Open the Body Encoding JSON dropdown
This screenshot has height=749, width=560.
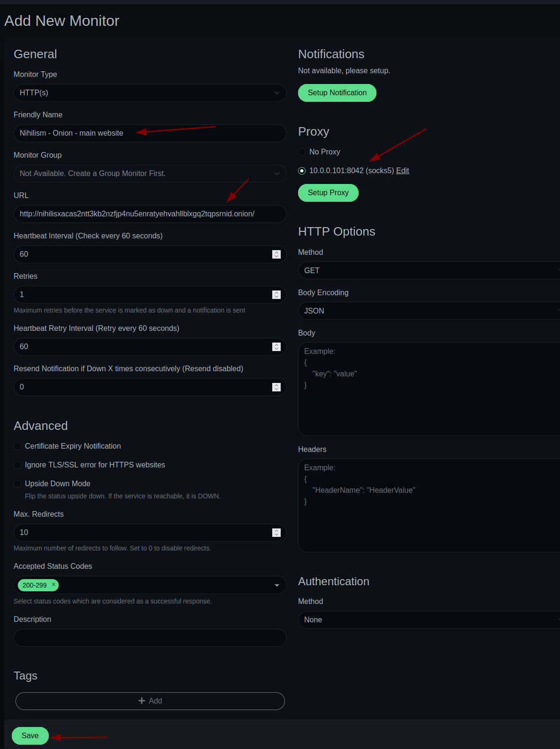(429, 311)
